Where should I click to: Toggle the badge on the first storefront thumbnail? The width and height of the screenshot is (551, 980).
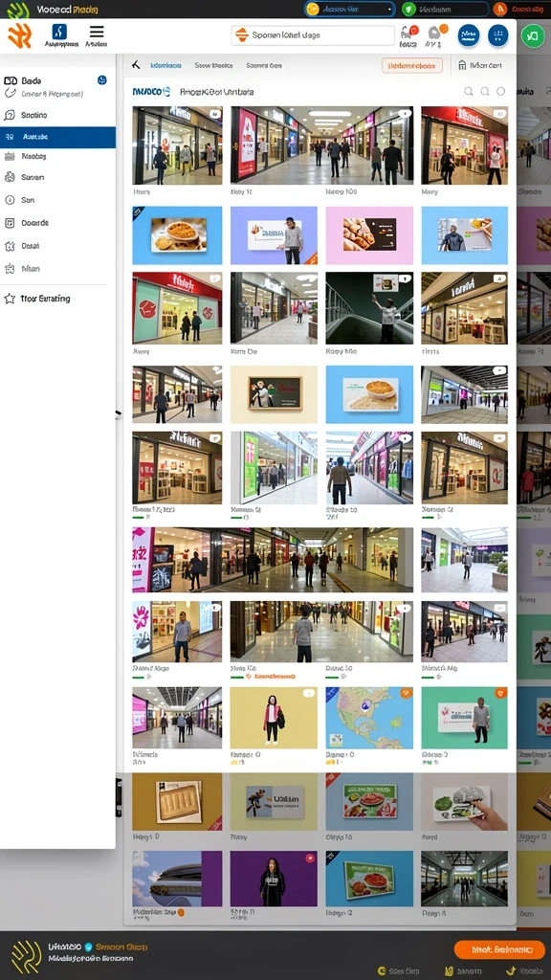click(x=214, y=115)
